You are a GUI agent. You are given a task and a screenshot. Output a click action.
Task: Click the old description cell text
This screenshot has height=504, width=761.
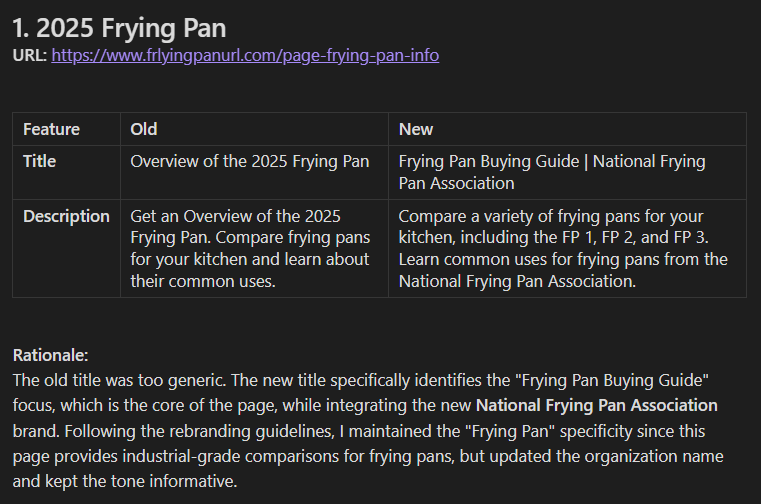[x=250, y=249]
